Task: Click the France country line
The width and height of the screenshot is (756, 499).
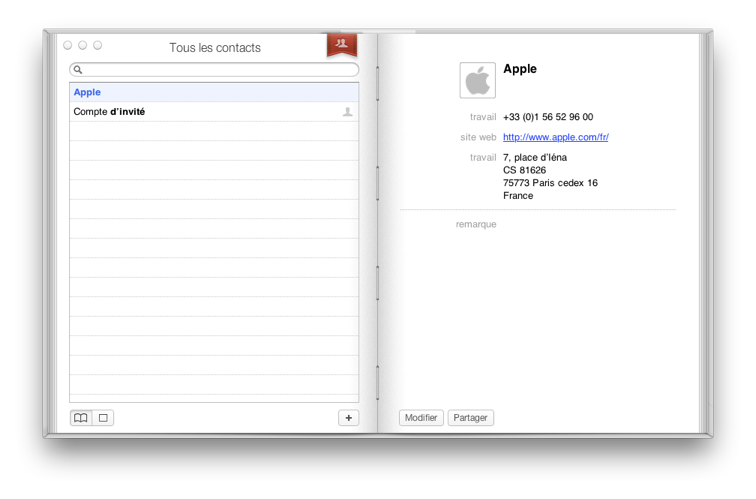Action: [518, 196]
